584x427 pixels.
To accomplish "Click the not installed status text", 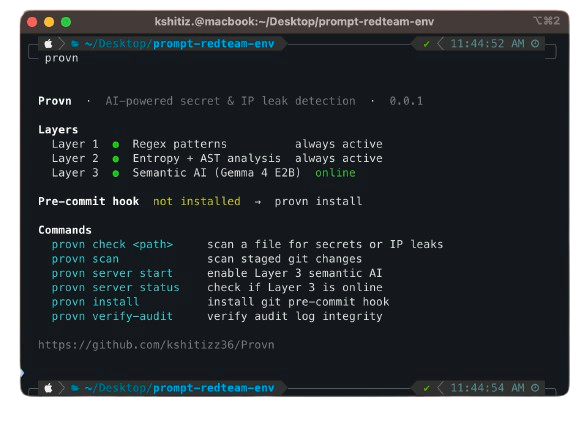I will [197, 202].
